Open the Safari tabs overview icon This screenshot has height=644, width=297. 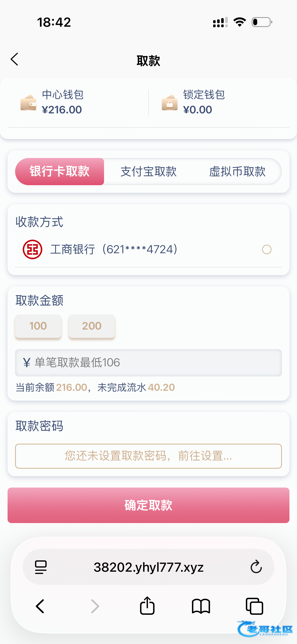pos(254,606)
